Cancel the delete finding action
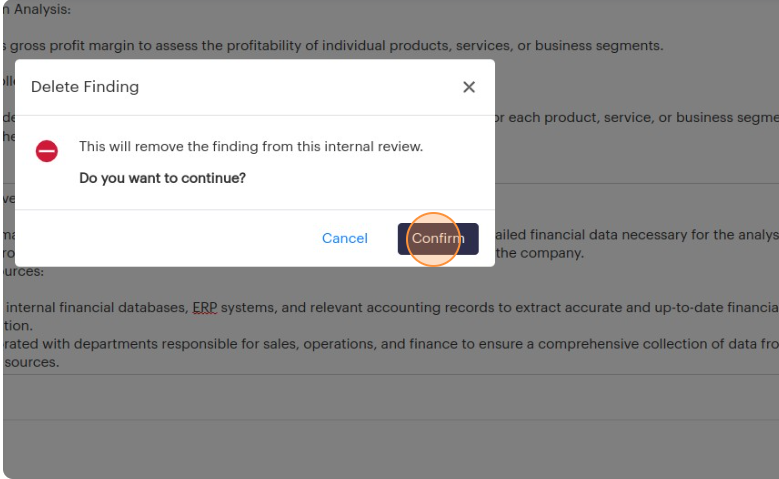The width and height of the screenshot is (779, 479). [345, 239]
